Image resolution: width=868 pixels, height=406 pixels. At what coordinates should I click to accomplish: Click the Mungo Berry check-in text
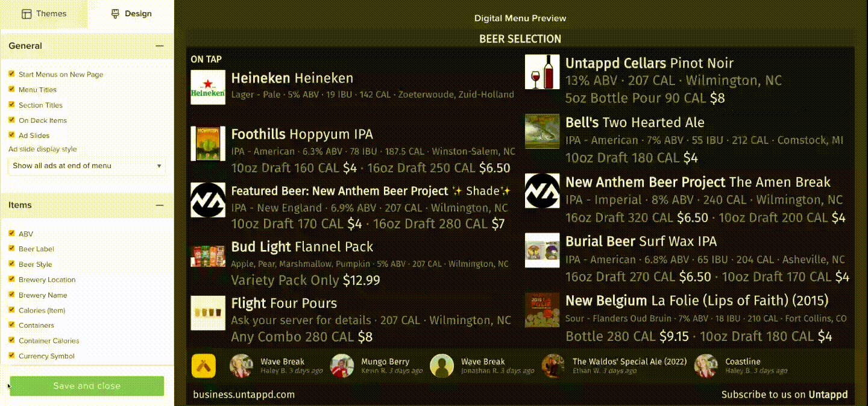[x=385, y=362]
